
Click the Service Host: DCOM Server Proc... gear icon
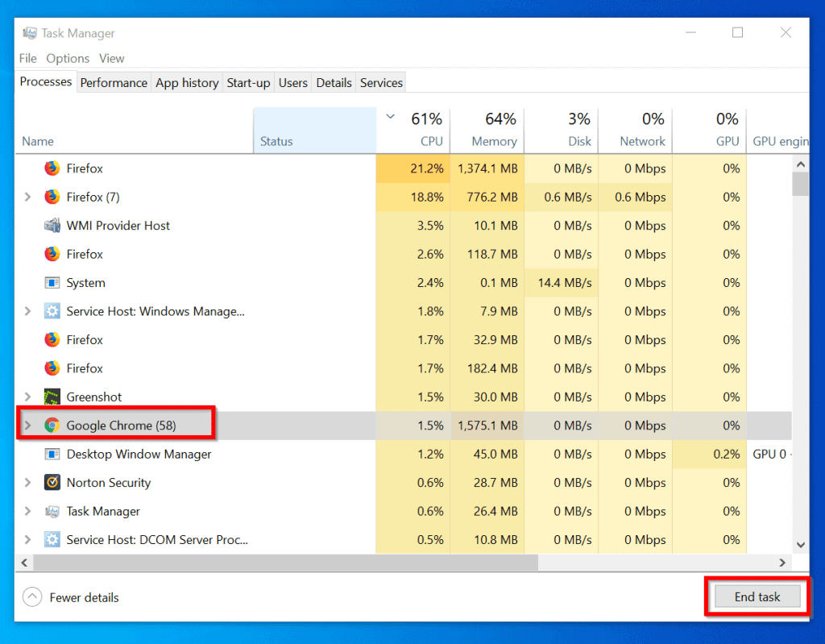52,540
